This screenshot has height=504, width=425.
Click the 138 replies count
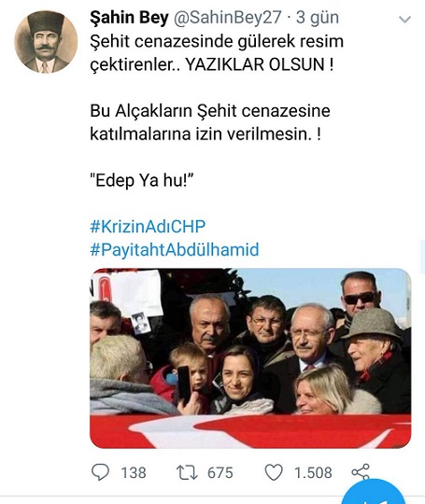pyautogui.click(x=134, y=473)
